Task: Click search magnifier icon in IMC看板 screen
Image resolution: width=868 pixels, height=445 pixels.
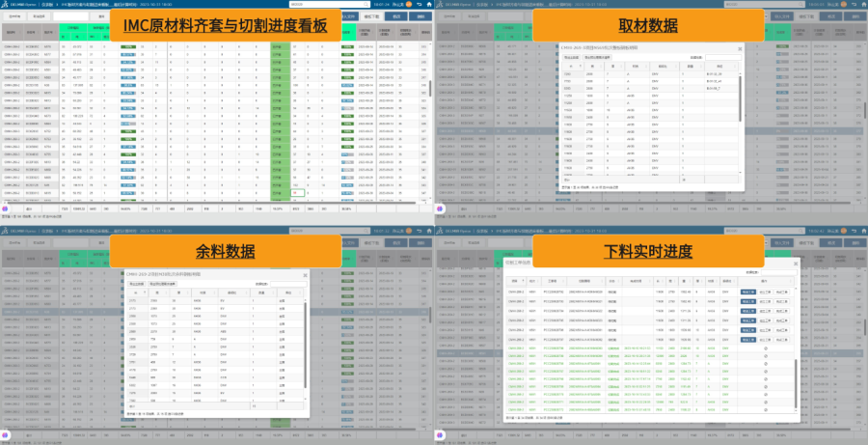Action: (366, 4)
